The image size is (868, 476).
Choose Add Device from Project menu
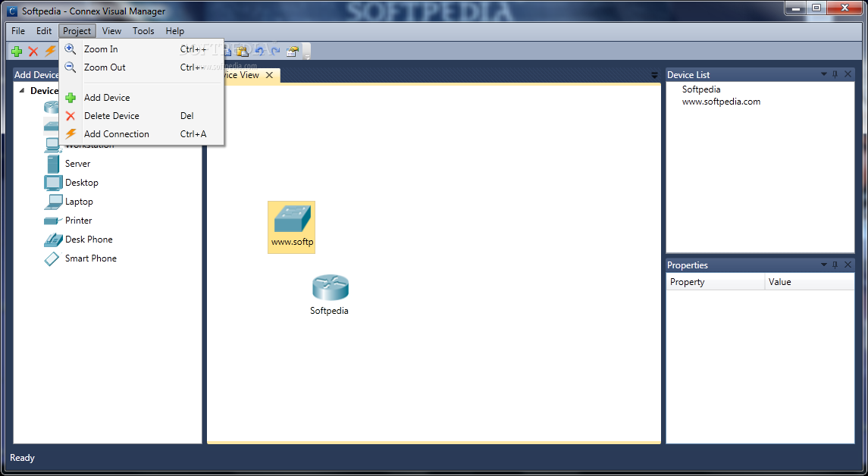[141, 98]
